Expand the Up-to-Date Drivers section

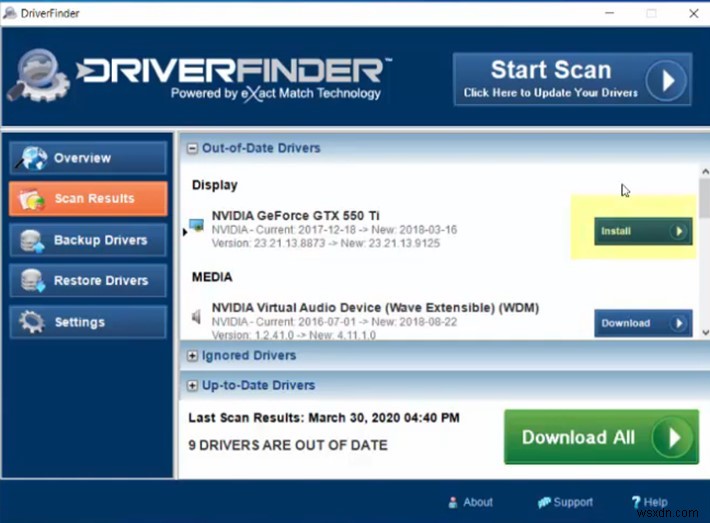(x=192, y=385)
